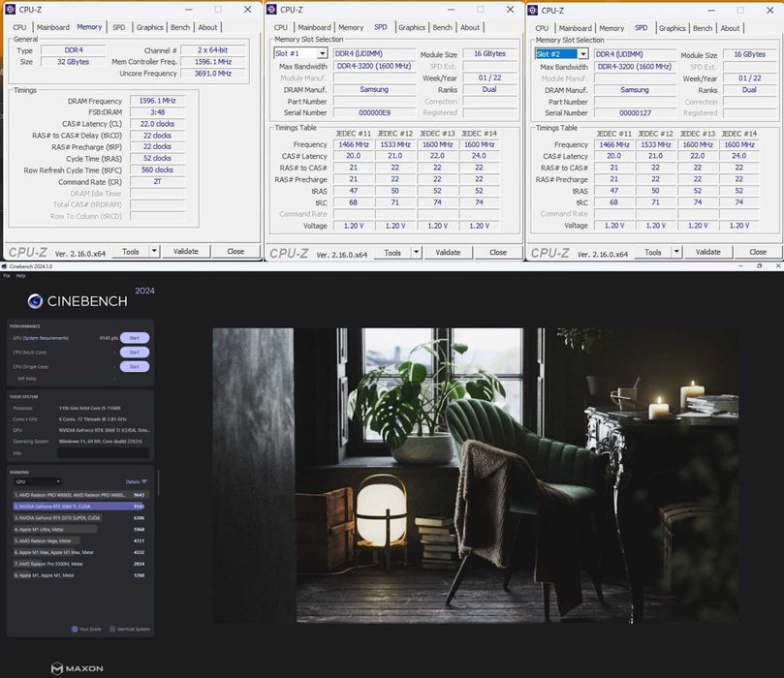Open the Mainboard tab in the Slot #2 CPU-Z window

[575, 28]
